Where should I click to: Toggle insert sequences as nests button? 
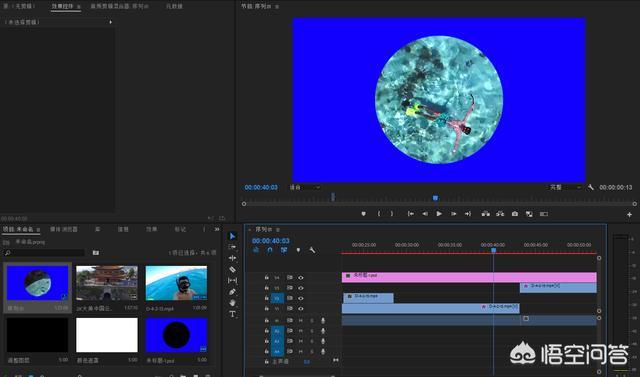pos(256,250)
